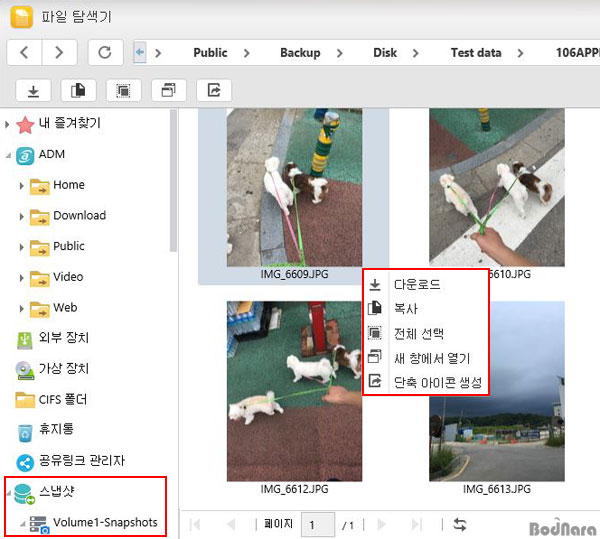The width and height of the screenshot is (600, 539).
Task: Click Public in the breadcrumb path
Action: [x=210, y=52]
